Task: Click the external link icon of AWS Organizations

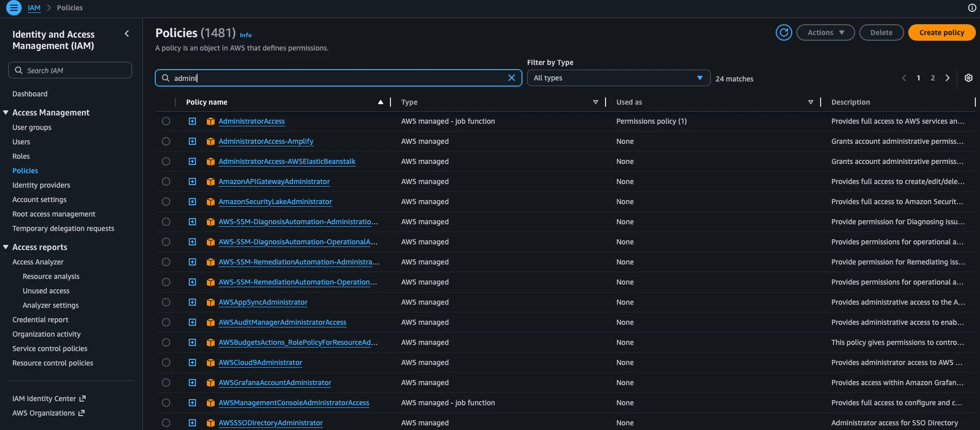Action: (x=81, y=413)
